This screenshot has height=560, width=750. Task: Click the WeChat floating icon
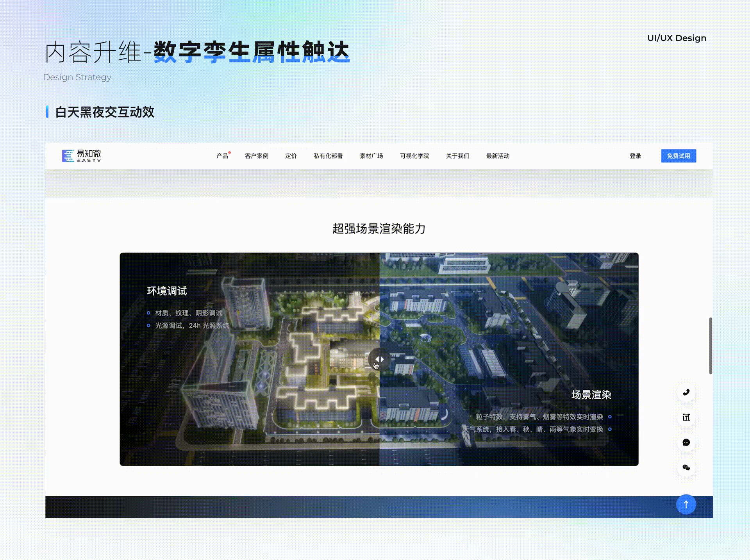pos(686,467)
